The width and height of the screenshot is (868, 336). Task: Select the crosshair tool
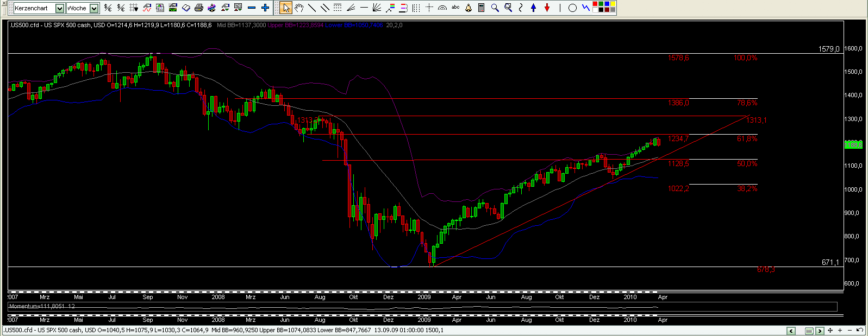coord(429,8)
